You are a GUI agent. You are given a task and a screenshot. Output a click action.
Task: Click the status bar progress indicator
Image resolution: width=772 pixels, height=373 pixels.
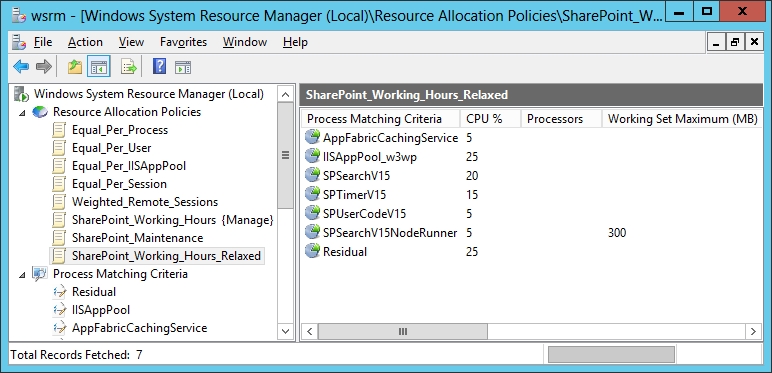coord(611,354)
